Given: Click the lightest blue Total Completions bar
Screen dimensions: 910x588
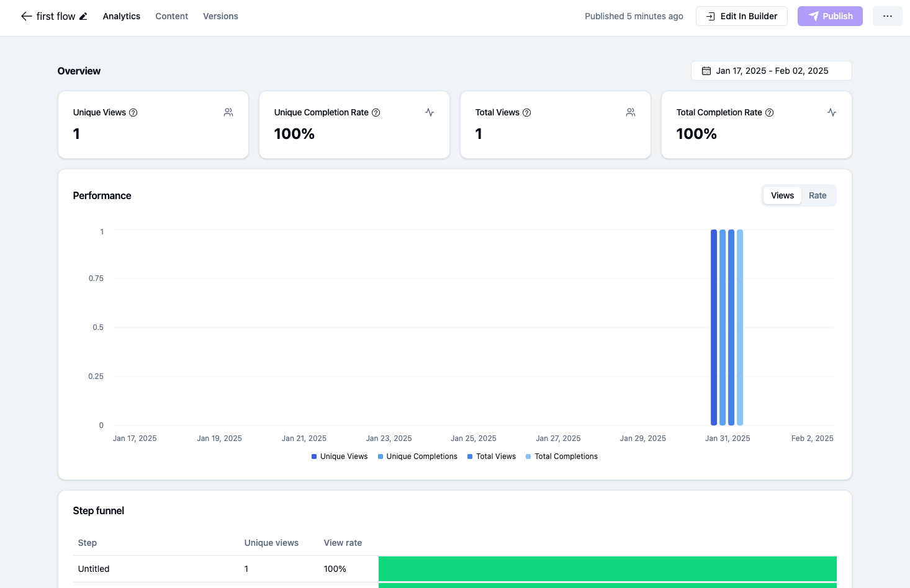Looking at the screenshot, I should pos(740,327).
